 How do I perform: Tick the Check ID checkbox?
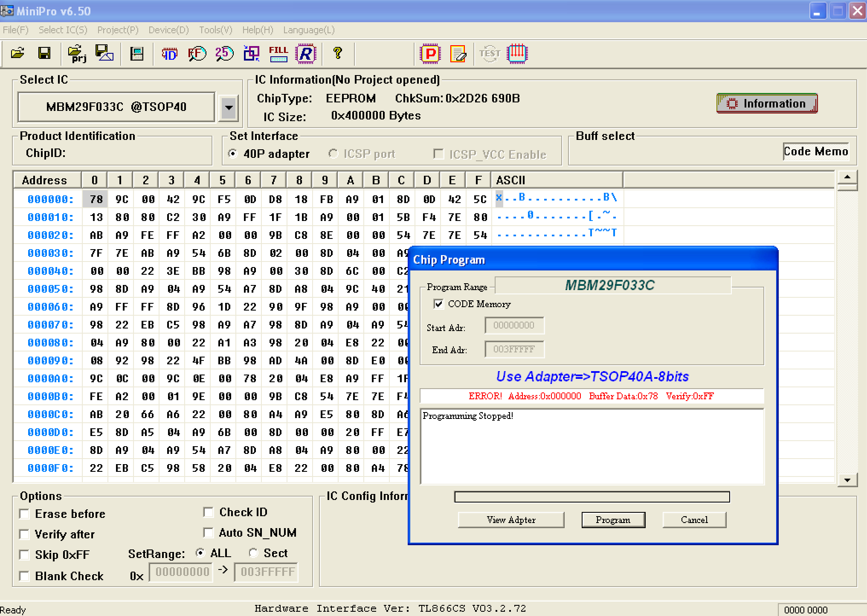coord(208,512)
